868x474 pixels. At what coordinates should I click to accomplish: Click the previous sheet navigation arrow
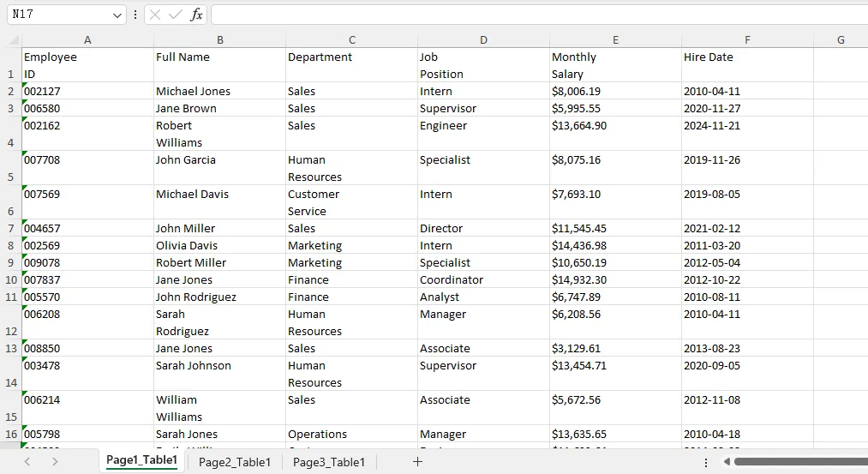point(27,461)
